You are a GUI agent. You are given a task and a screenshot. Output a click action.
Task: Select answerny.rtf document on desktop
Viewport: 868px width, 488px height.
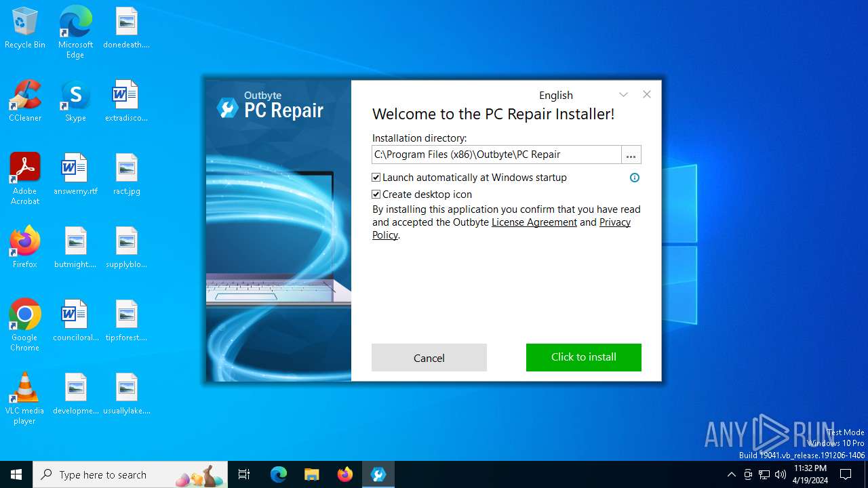pos(75,174)
